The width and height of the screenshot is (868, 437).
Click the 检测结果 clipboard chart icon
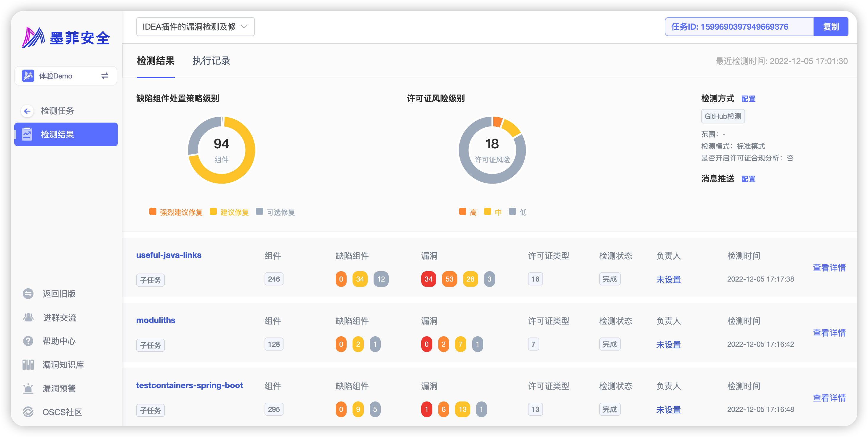[x=27, y=134]
